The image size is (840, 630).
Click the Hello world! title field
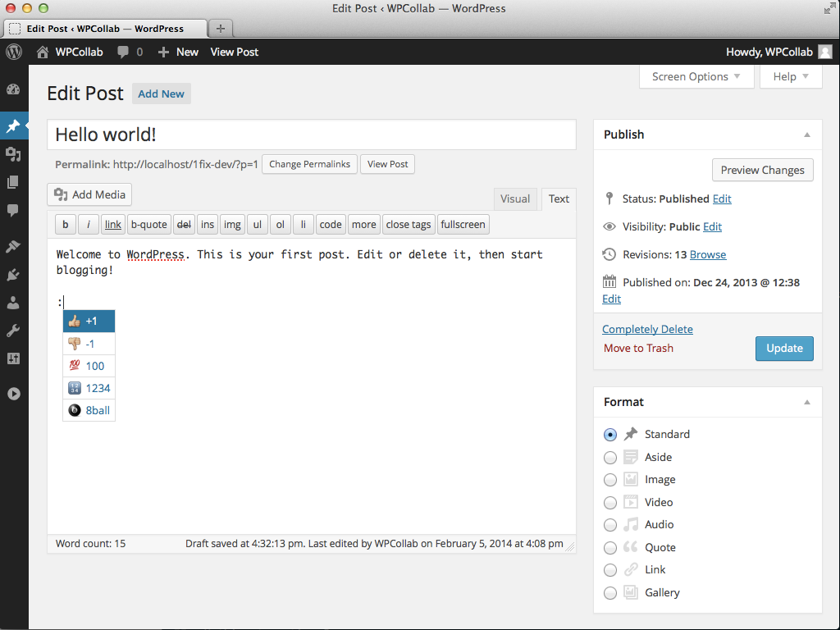(312, 135)
